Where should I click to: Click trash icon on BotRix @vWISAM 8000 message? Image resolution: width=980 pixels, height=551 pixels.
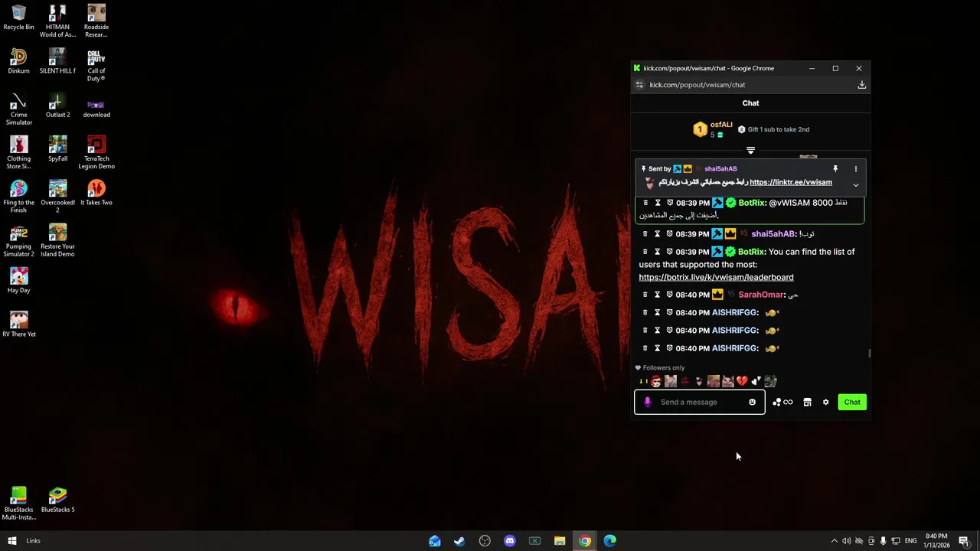point(645,203)
